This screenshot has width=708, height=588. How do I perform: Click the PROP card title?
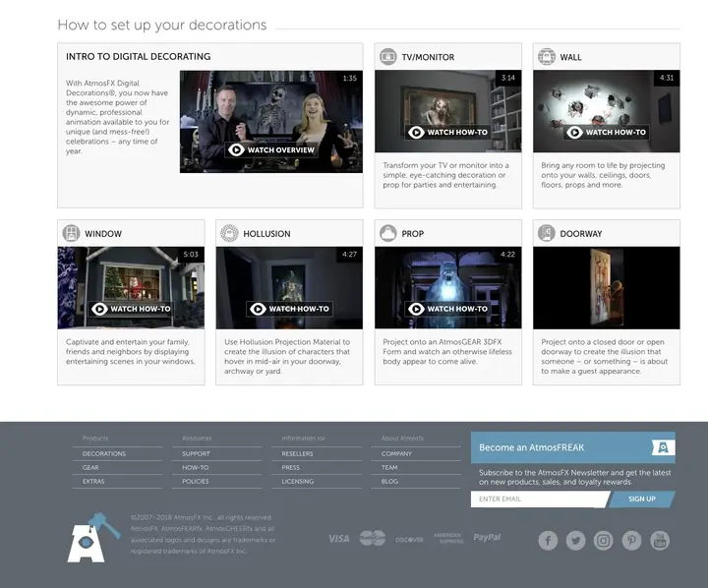point(413,234)
